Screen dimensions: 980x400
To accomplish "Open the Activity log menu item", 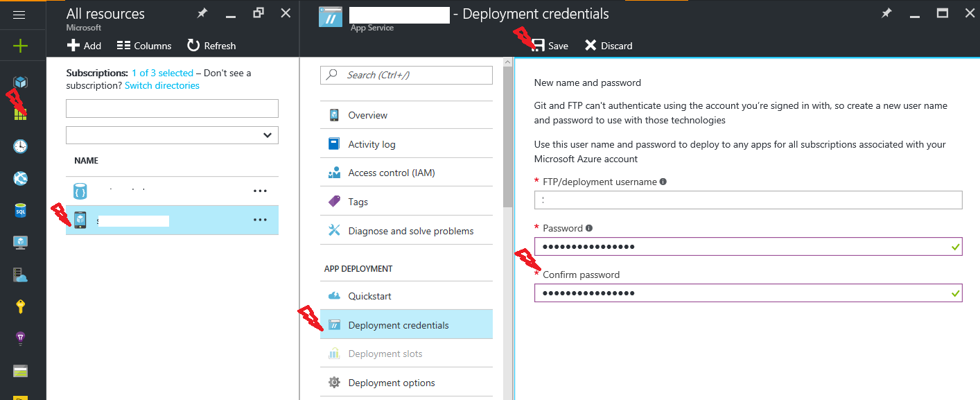I will (406, 144).
